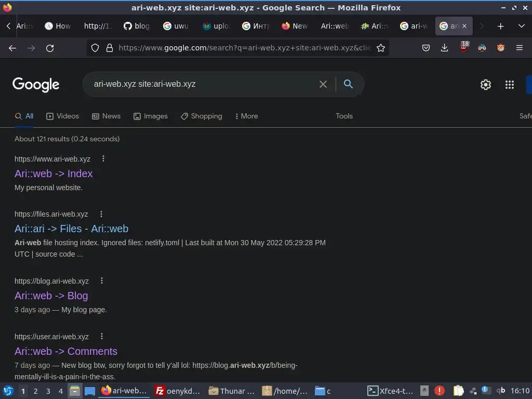
Task: Open Google quick settings gear
Action: pyautogui.click(x=486, y=85)
